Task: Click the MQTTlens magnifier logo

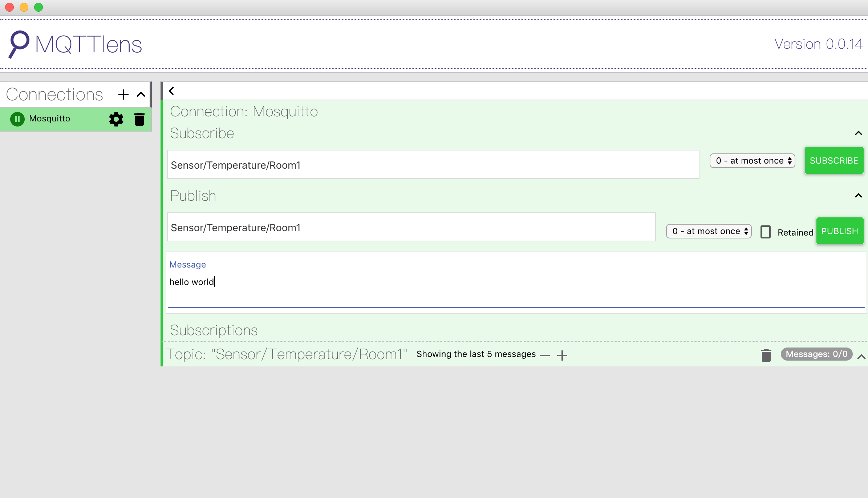Action: [19, 44]
